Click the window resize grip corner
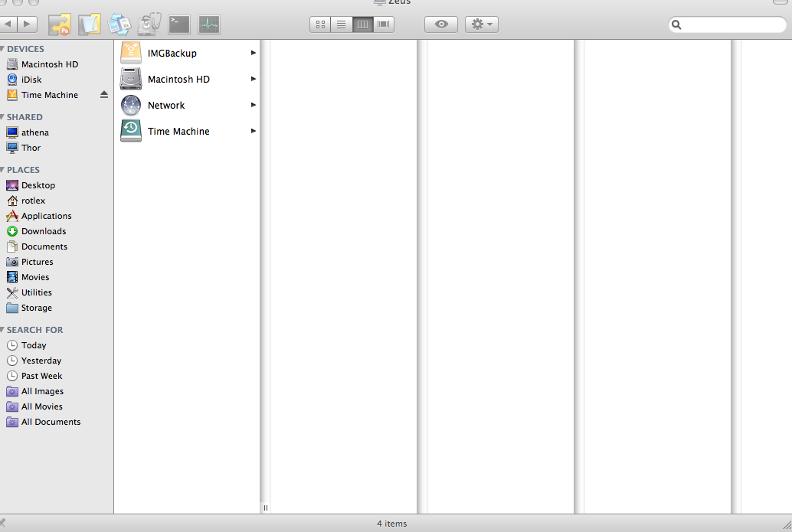792x532 pixels. click(x=786, y=526)
